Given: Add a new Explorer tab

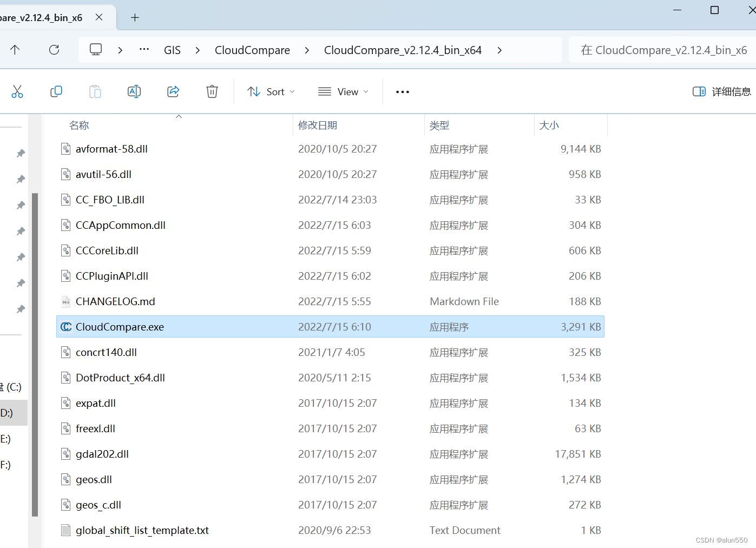Looking at the screenshot, I should [x=135, y=18].
